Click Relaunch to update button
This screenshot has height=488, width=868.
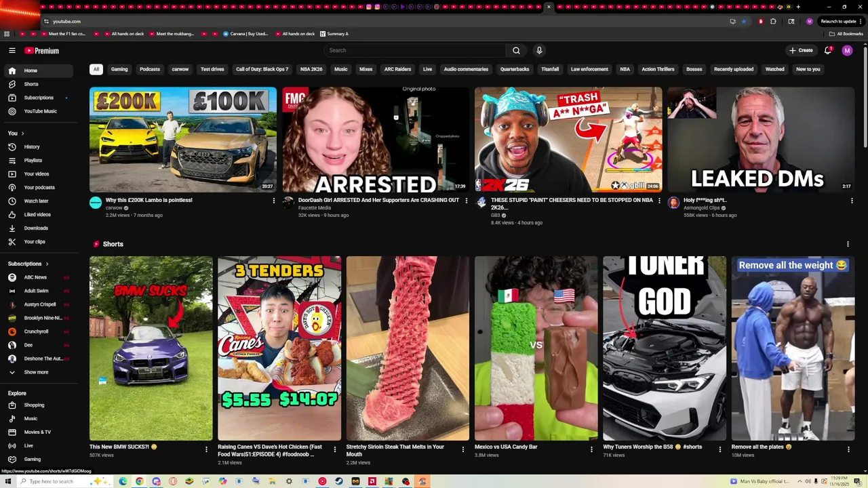tap(841, 21)
